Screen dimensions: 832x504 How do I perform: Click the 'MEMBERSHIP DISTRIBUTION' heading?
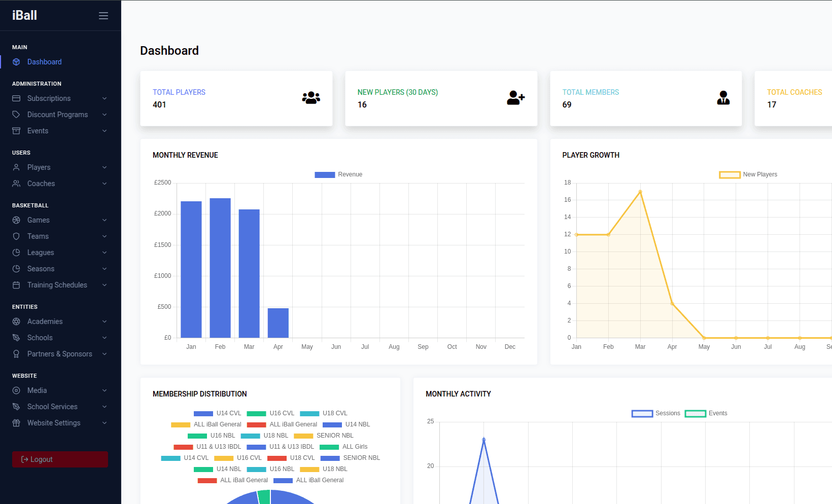pyautogui.click(x=199, y=394)
